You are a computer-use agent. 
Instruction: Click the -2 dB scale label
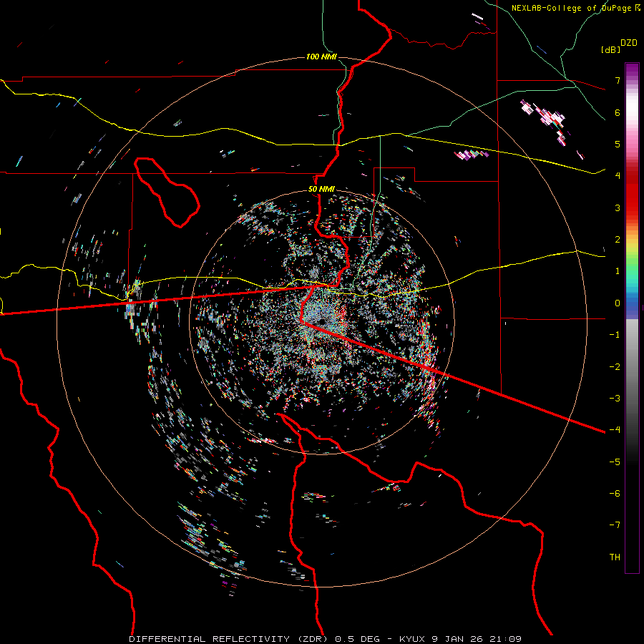point(615,367)
